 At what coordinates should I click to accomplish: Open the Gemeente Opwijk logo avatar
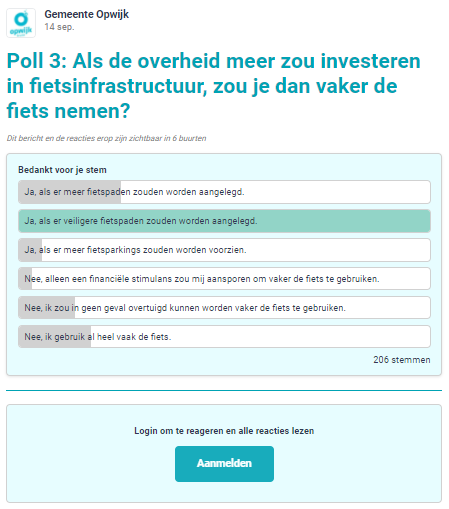point(21,23)
